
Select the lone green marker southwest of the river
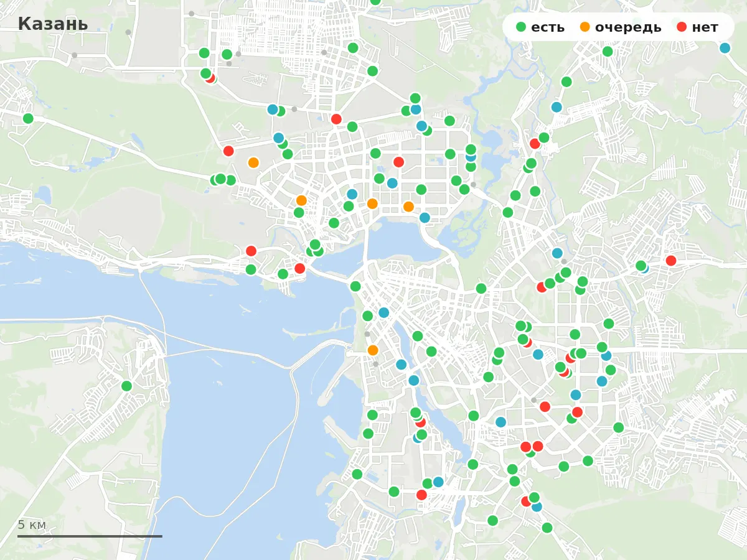pos(126,386)
